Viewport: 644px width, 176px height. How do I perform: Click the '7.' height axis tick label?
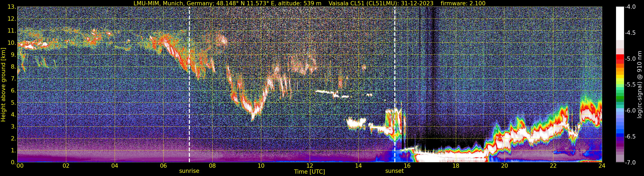13,79
